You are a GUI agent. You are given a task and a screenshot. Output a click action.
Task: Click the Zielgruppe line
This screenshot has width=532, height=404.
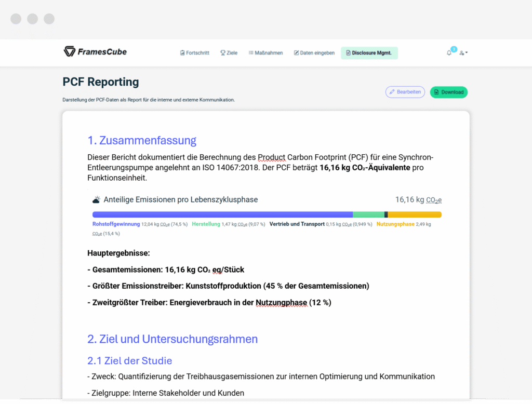pyautogui.click(x=166, y=393)
